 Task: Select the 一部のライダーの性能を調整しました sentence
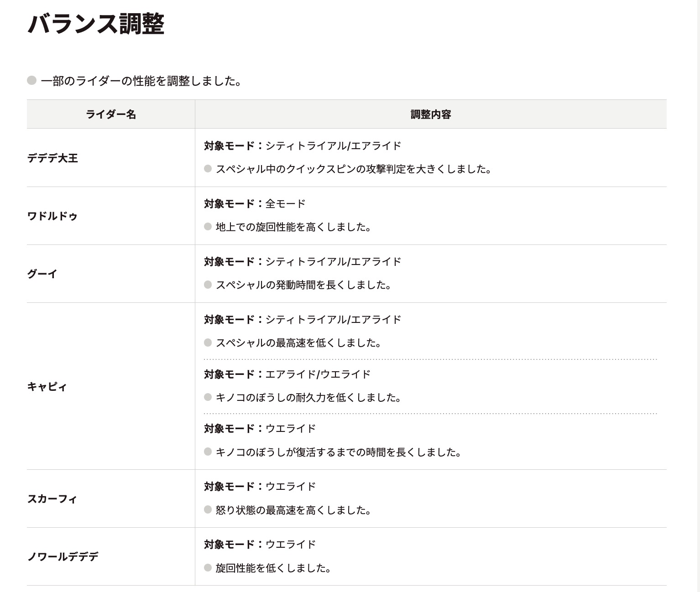pyautogui.click(x=141, y=81)
